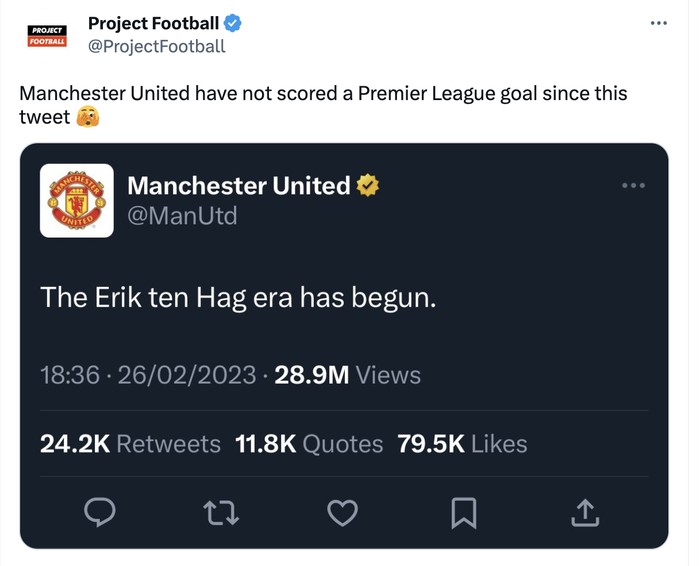
Task: Click the reply speech bubble icon
Action: pos(98,512)
